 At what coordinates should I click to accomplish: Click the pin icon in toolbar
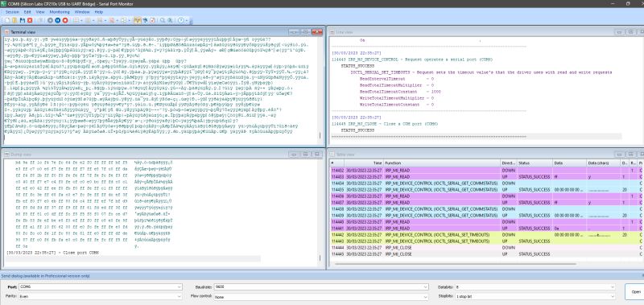point(145,20)
